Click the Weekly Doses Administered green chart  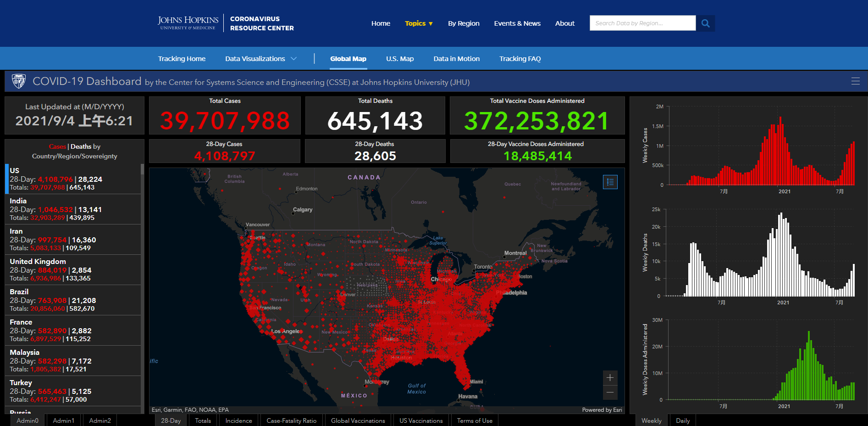pyautogui.click(x=761, y=360)
